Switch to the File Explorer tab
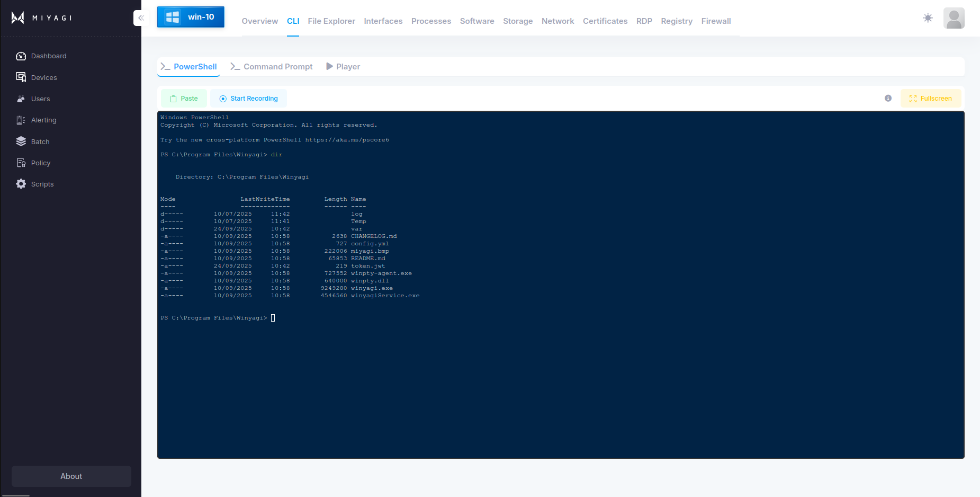 331,21
